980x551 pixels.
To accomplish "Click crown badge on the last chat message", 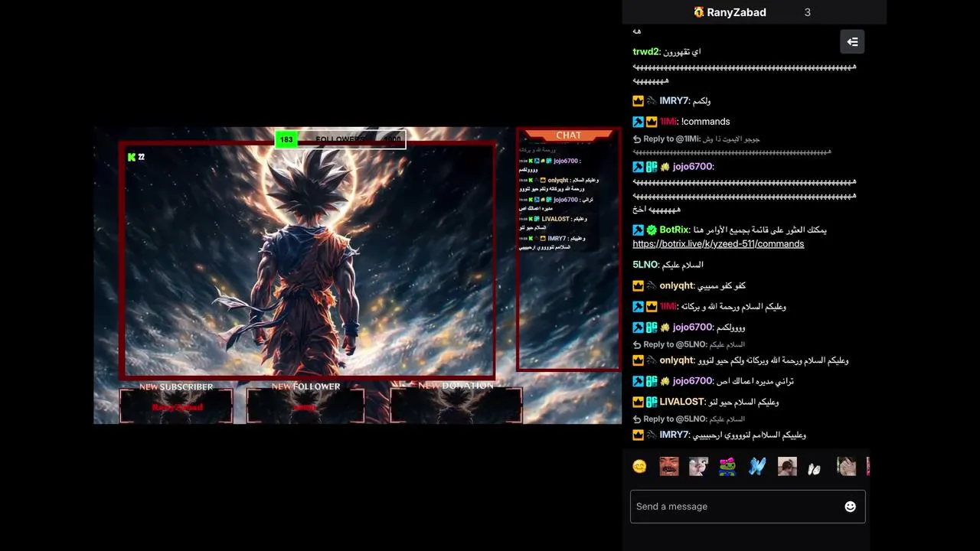I will point(638,435).
